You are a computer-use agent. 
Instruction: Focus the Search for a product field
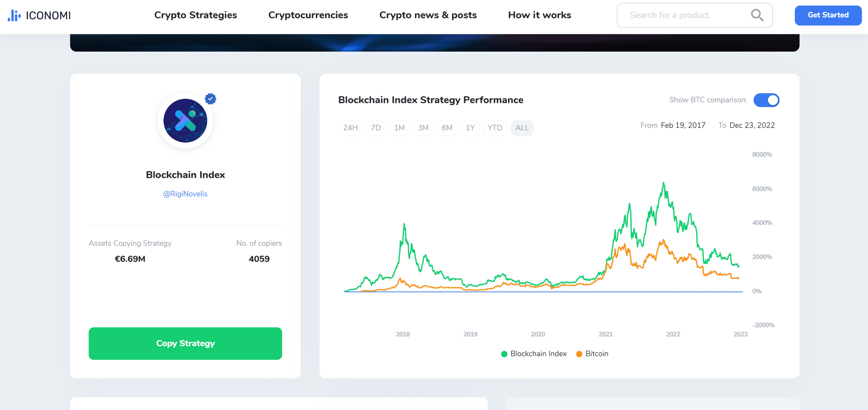[695, 15]
